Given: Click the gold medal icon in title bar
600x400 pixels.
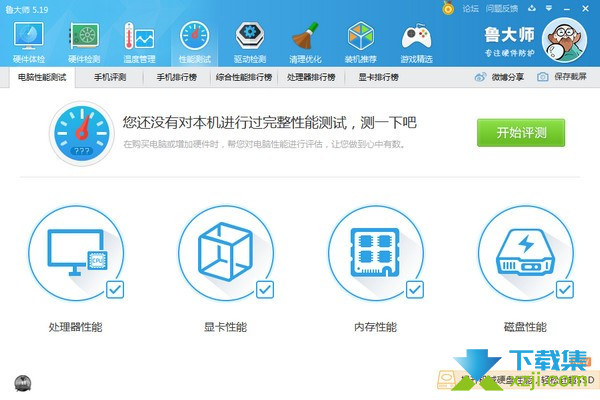Looking at the screenshot, I should coord(448,8).
